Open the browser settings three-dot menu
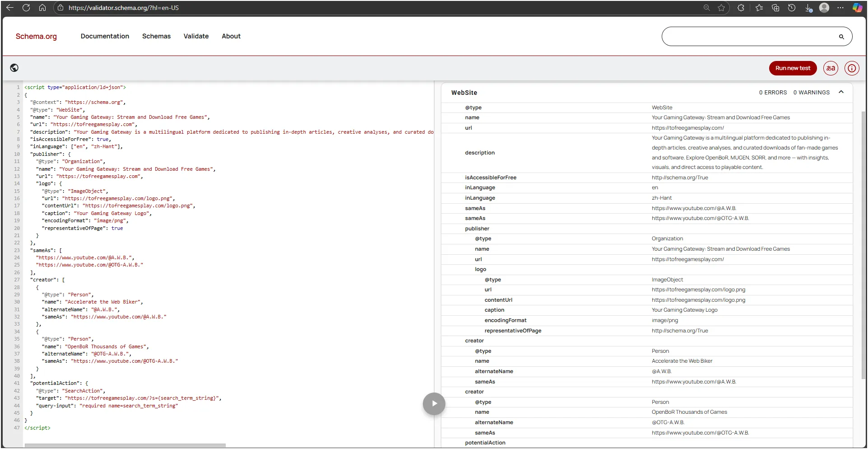Screen dimensions: 868x449 [x=840, y=8]
